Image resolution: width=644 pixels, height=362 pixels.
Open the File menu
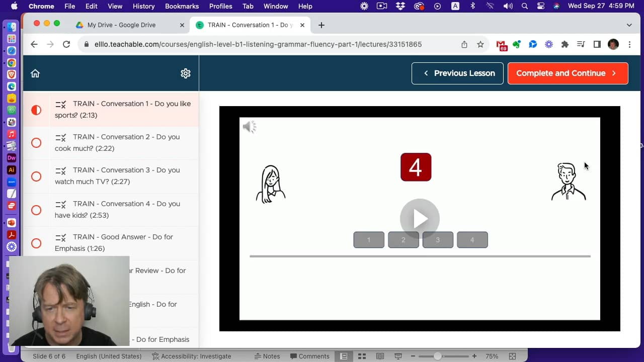[70, 6]
